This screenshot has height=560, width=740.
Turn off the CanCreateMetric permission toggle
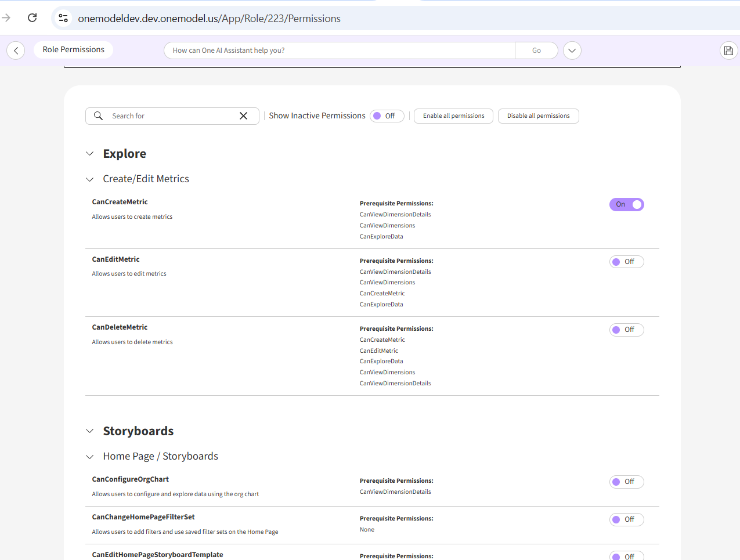[626, 204]
